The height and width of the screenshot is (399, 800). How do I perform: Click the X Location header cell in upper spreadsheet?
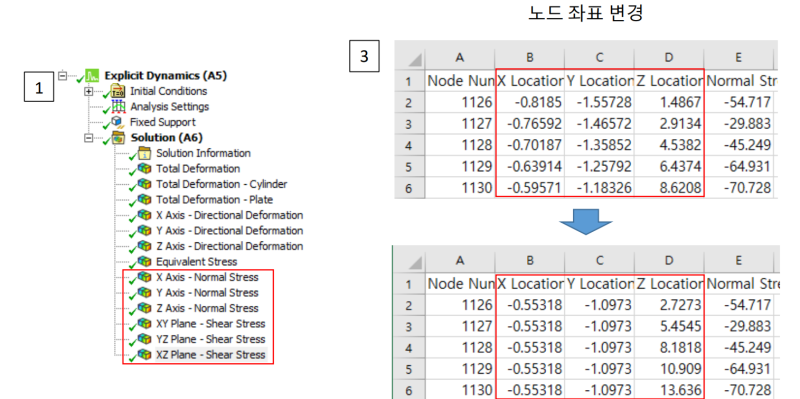(530, 81)
